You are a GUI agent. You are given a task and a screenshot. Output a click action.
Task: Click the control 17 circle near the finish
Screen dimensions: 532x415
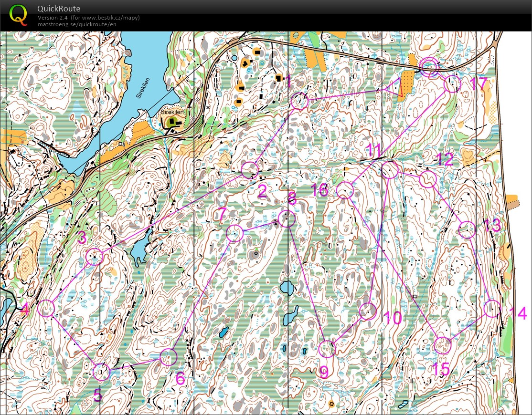(452, 83)
